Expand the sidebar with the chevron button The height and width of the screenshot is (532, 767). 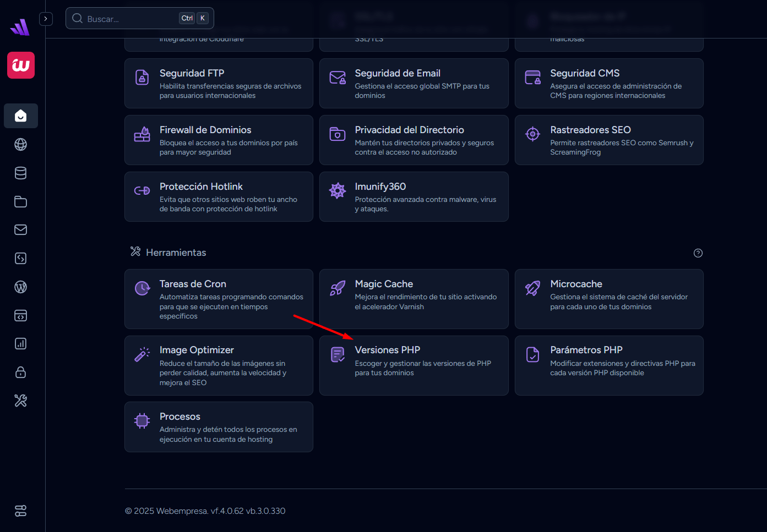pyautogui.click(x=46, y=19)
